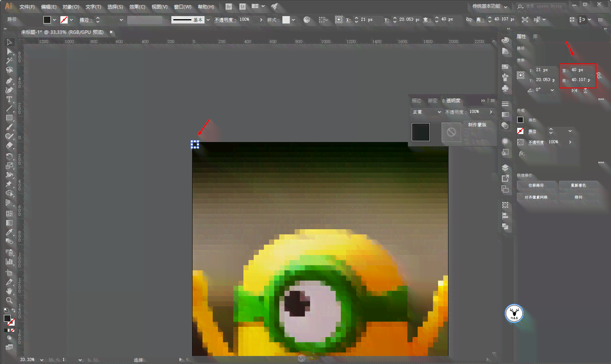Select the Lasso tool
This screenshot has width=611, height=364.
9,70
